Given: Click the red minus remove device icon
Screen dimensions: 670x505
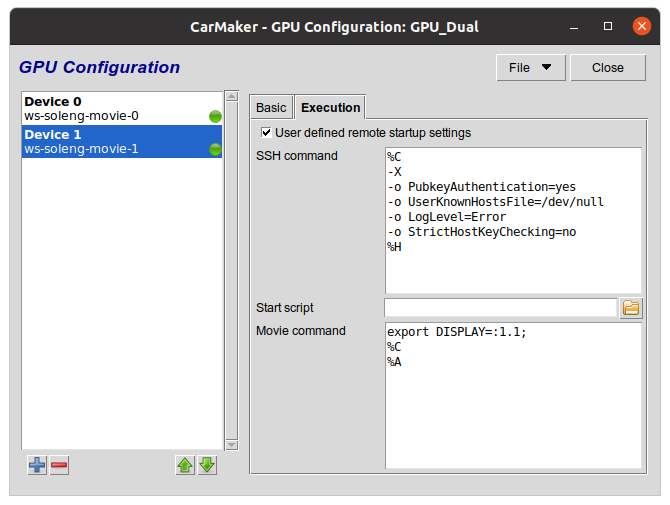Looking at the screenshot, I should 59,465.
